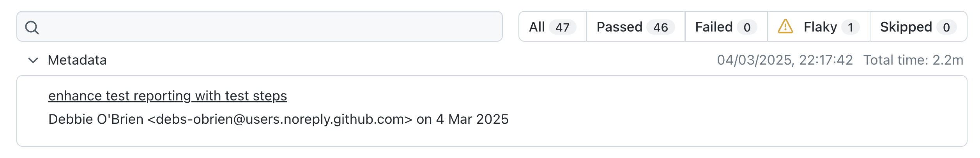980x158 pixels.
Task: Click the 47 count badge on All
Action: pyautogui.click(x=563, y=27)
